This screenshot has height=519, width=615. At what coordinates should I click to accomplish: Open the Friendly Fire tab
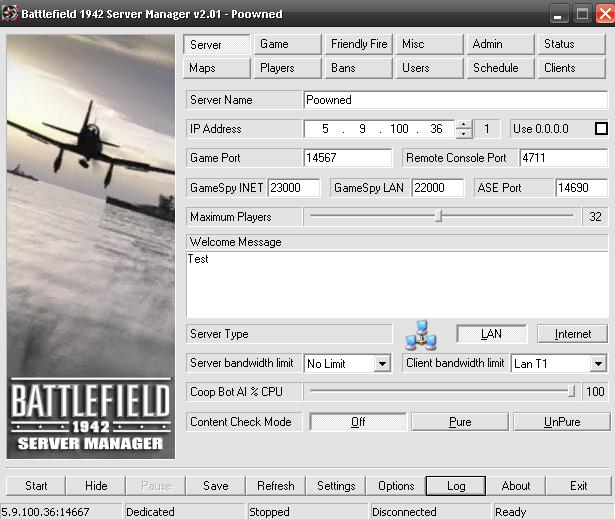pos(359,44)
